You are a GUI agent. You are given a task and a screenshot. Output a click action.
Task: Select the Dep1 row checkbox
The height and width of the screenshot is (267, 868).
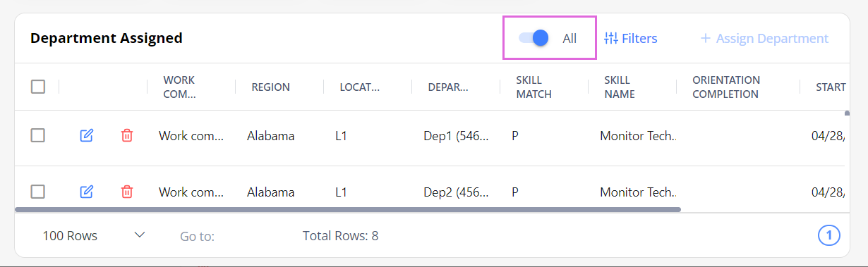38,135
